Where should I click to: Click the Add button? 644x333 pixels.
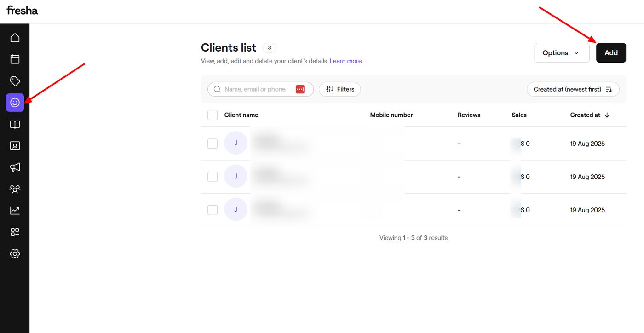click(611, 52)
